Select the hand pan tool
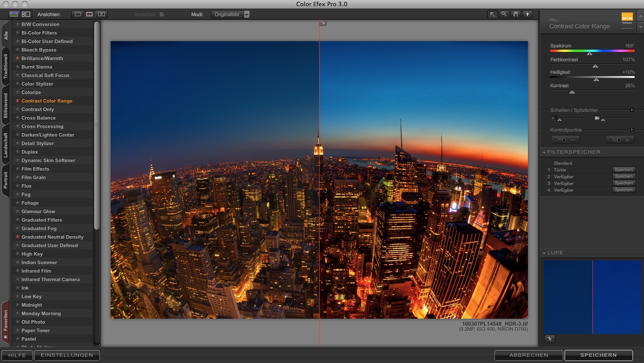The height and width of the screenshot is (363, 644). pos(515,14)
